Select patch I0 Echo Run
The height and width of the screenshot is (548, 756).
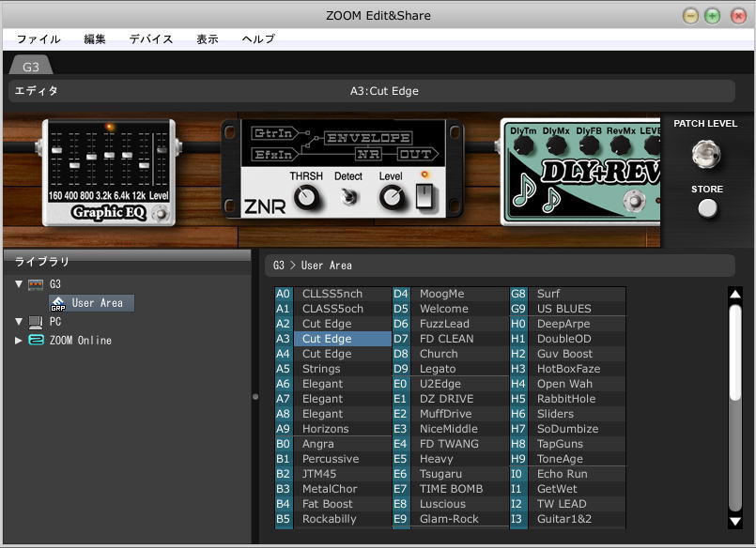[568, 474]
